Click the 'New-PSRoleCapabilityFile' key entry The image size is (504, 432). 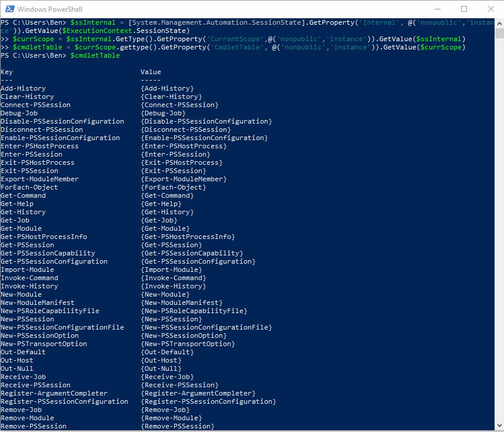pos(50,311)
